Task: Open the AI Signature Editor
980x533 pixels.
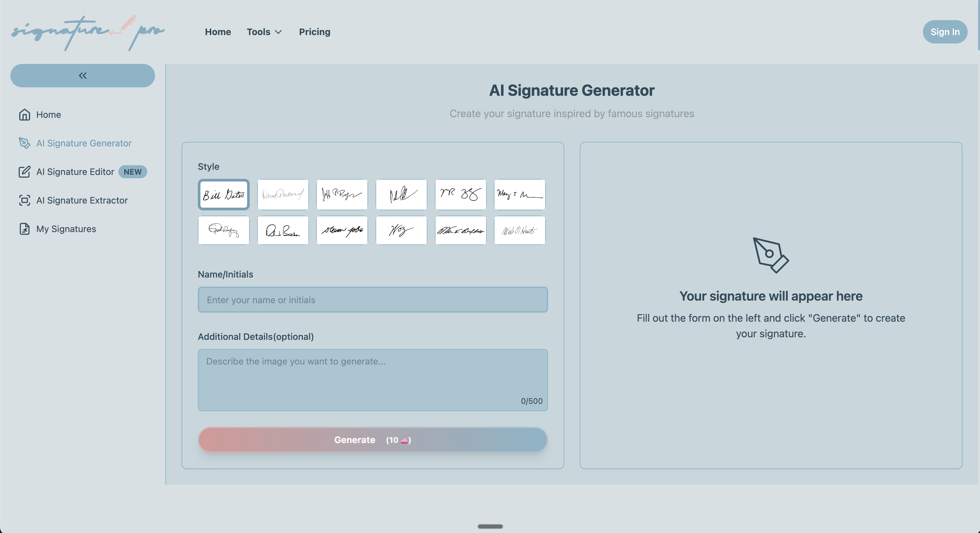Action: coord(75,172)
